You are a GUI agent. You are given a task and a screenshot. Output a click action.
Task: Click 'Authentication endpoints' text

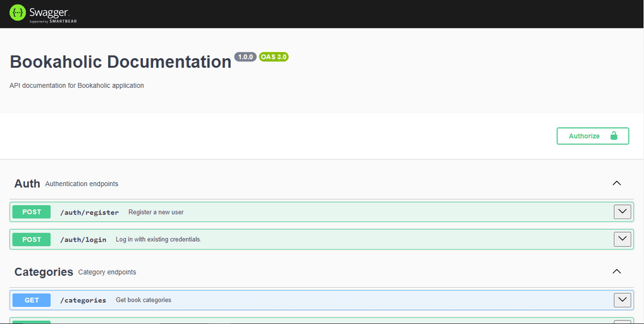pos(82,184)
